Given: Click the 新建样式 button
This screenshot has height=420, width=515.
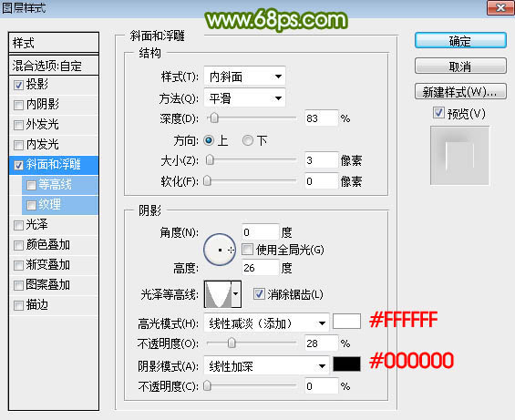Looking at the screenshot, I should coord(460,92).
